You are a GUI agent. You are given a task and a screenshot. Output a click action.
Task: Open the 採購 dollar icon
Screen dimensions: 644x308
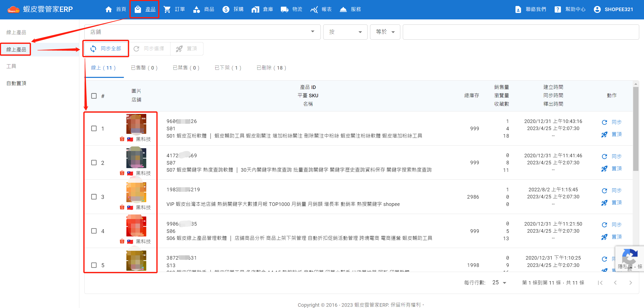(x=226, y=9)
